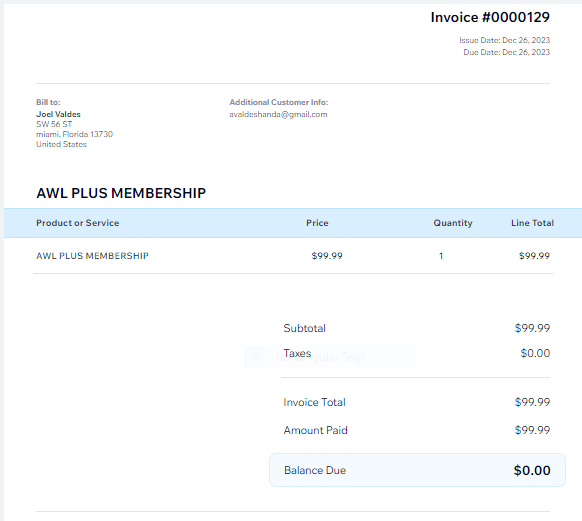The height and width of the screenshot is (521, 582).
Task: Click the Quantity column header
Action: point(453,223)
